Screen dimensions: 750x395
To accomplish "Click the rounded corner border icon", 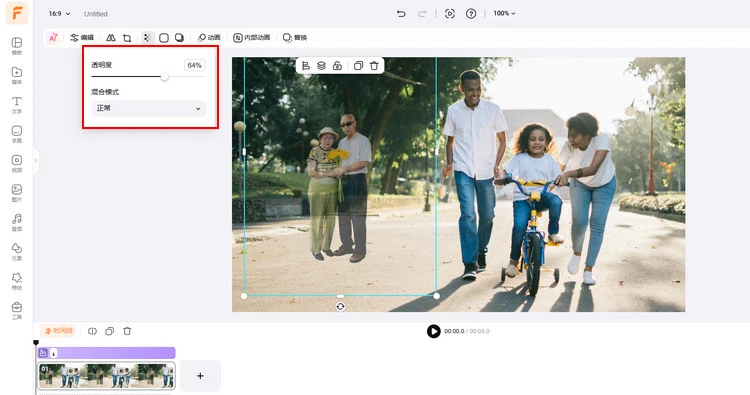I will click(x=164, y=38).
